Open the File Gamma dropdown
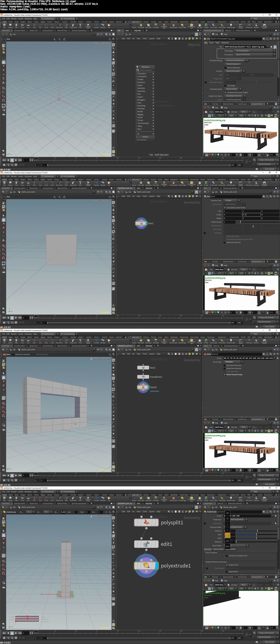 (255, 55)
